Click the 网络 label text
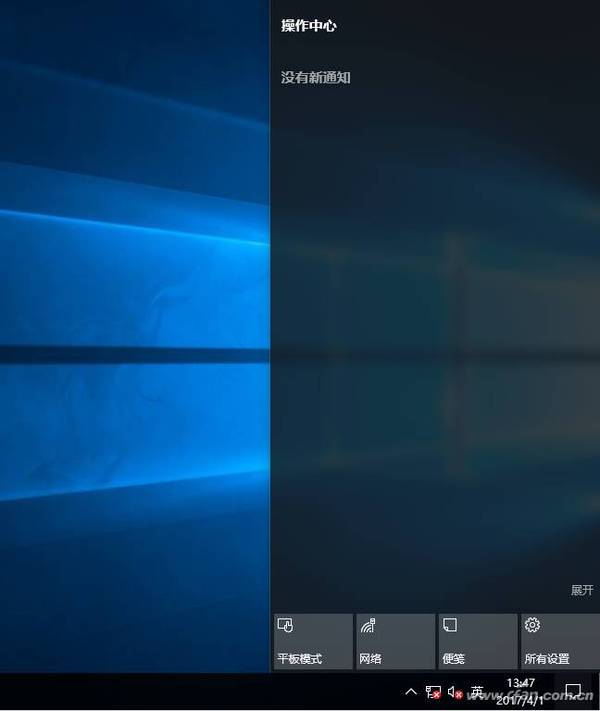Image resolution: width=600 pixels, height=711 pixels. [x=370, y=659]
